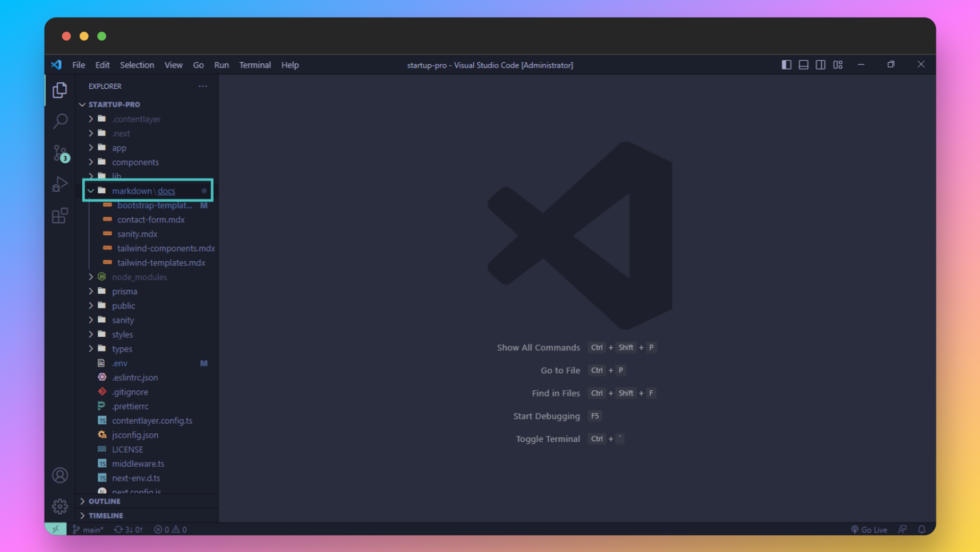Viewport: 980px width, 552px height.
Task: Open contentlayer.config.ts file
Action: 147,421
